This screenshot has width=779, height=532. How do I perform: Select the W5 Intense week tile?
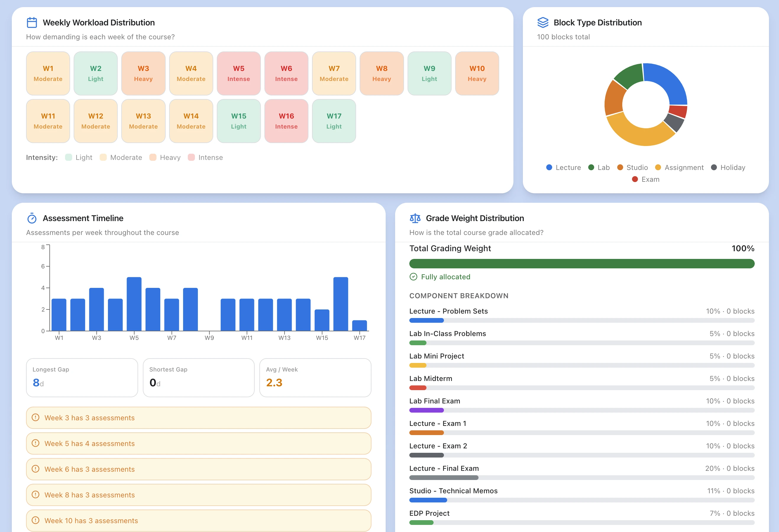(x=239, y=73)
